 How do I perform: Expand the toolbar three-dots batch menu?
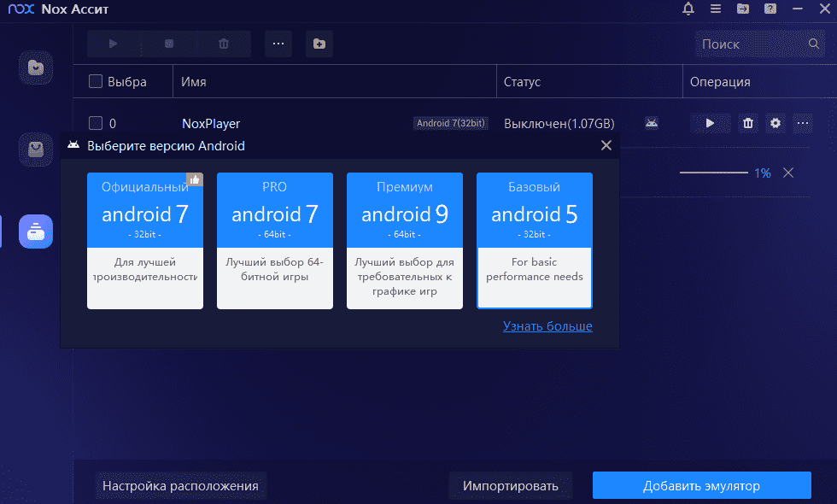coord(278,44)
